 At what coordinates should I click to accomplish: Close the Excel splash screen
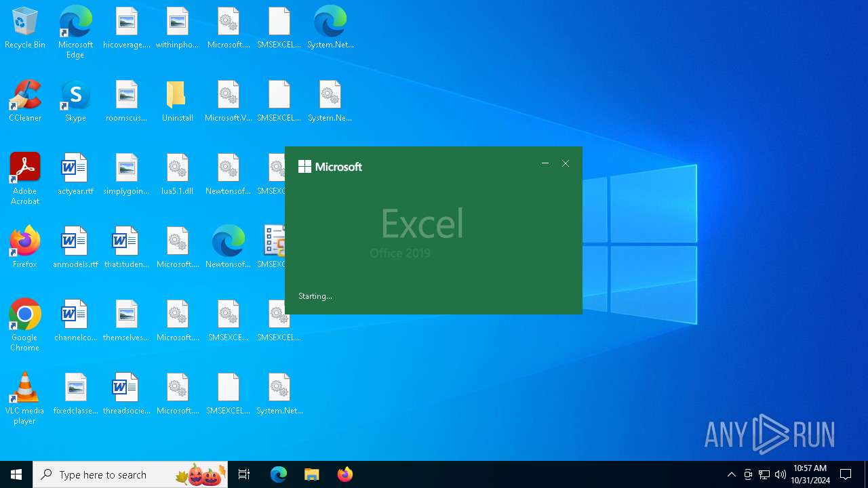(x=566, y=163)
